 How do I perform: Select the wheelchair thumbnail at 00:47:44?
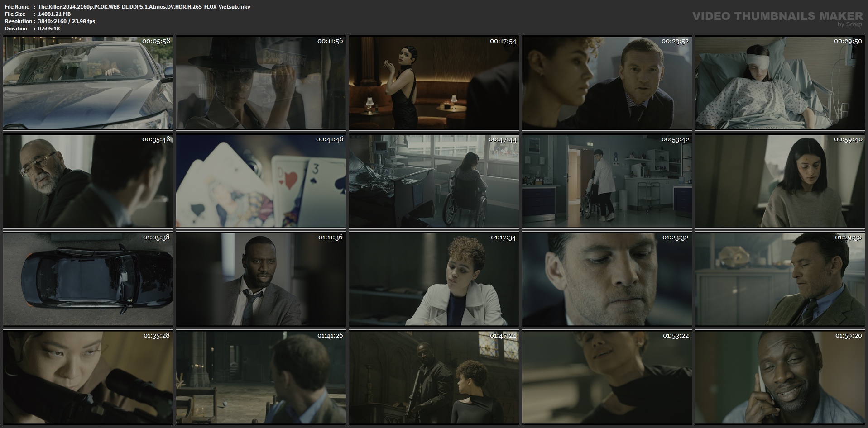pyautogui.click(x=434, y=181)
